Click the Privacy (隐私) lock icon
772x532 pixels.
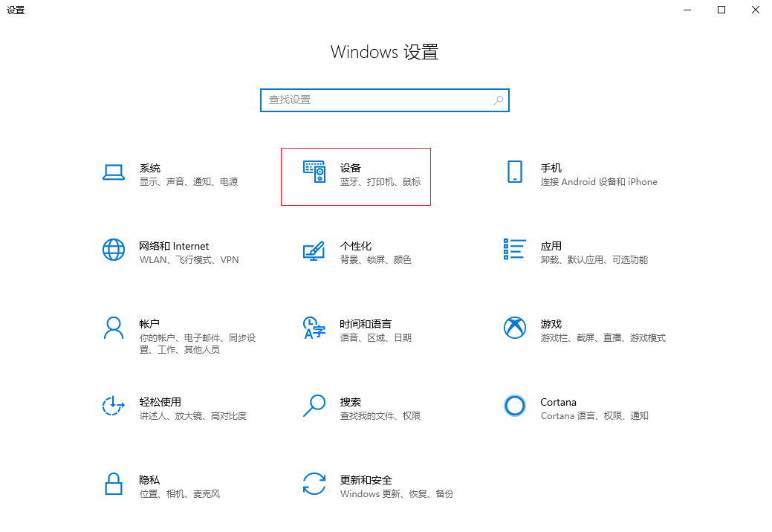tap(113, 484)
